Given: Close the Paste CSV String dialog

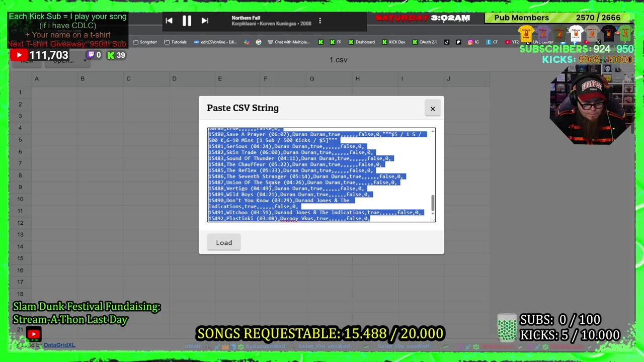Looking at the screenshot, I should tap(432, 109).
